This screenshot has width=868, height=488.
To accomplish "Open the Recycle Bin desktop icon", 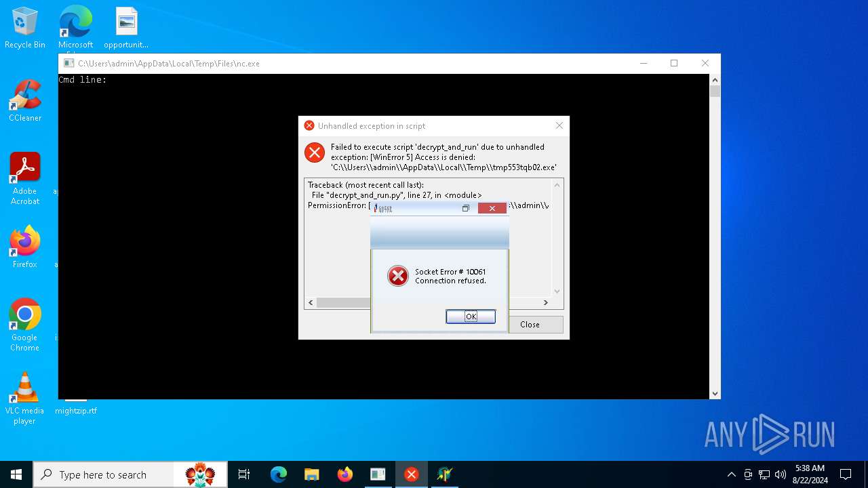I will point(25,28).
